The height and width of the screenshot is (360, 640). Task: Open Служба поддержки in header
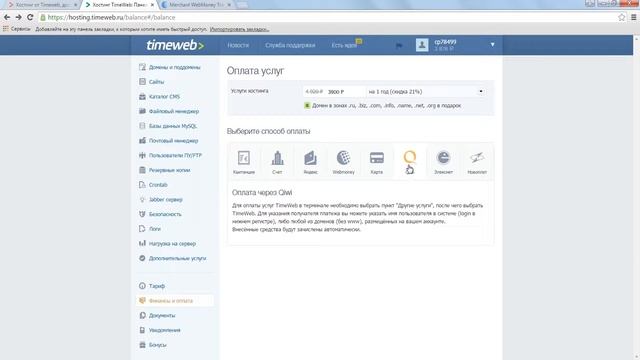tap(290, 45)
